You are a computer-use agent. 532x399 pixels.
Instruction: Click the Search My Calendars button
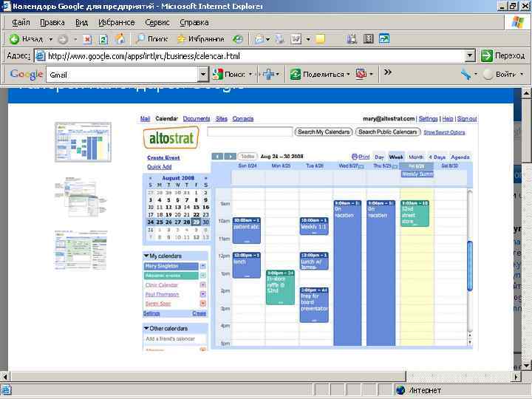pyautogui.click(x=324, y=132)
